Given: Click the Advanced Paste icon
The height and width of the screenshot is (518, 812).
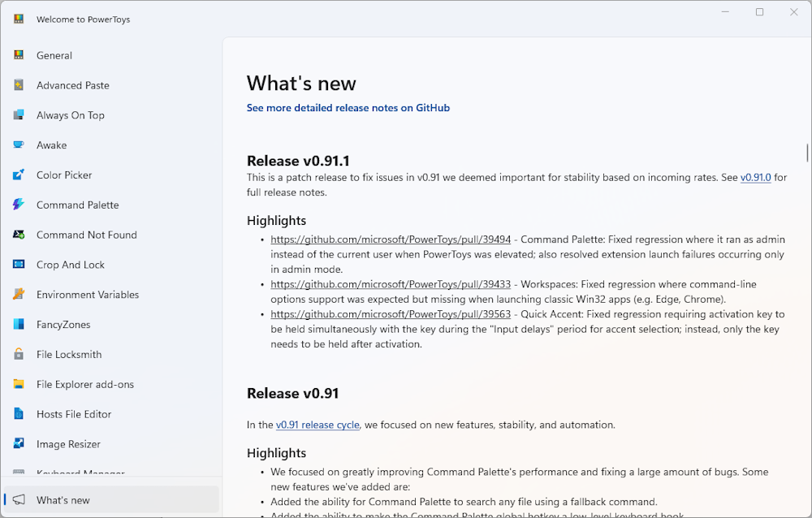Looking at the screenshot, I should pos(19,85).
